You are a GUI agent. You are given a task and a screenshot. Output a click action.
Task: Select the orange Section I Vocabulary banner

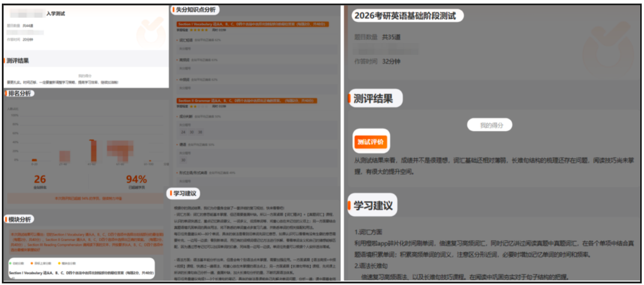tap(252, 24)
